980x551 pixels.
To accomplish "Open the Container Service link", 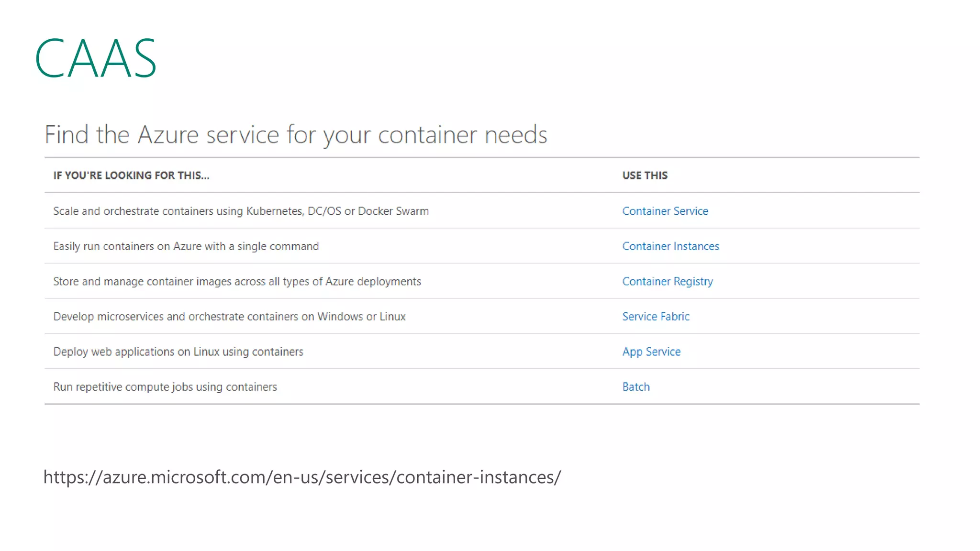I will [665, 211].
